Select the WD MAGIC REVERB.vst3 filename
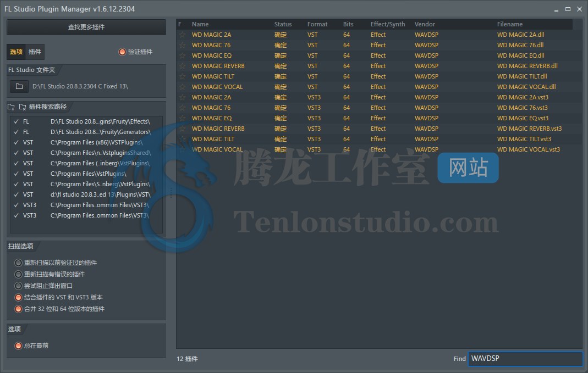The height and width of the screenshot is (373, 588). coord(529,129)
